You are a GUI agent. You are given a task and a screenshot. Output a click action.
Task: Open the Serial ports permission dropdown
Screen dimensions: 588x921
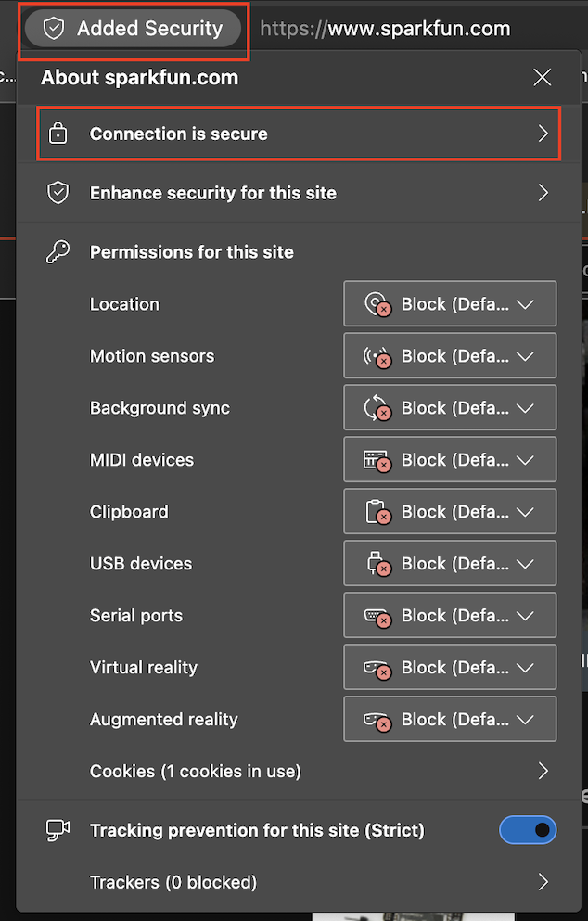pyautogui.click(x=450, y=616)
